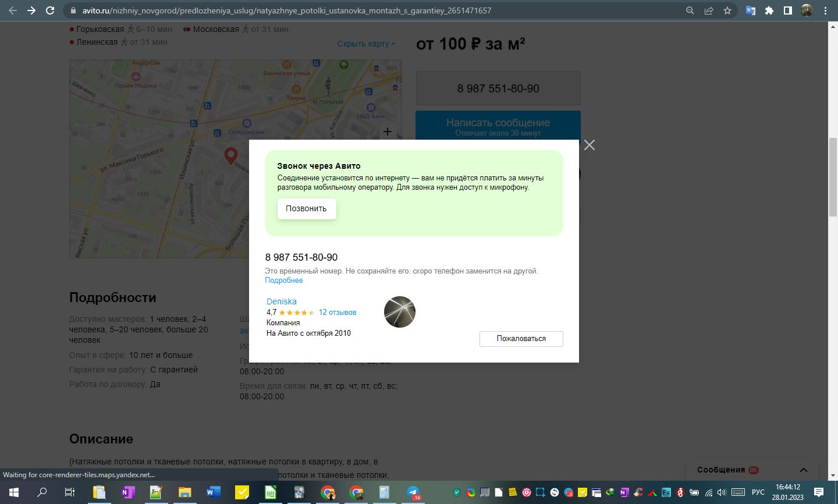This screenshot has height=504, width=838.
Task: Open the zoom control in address bar
Action: 690,10
